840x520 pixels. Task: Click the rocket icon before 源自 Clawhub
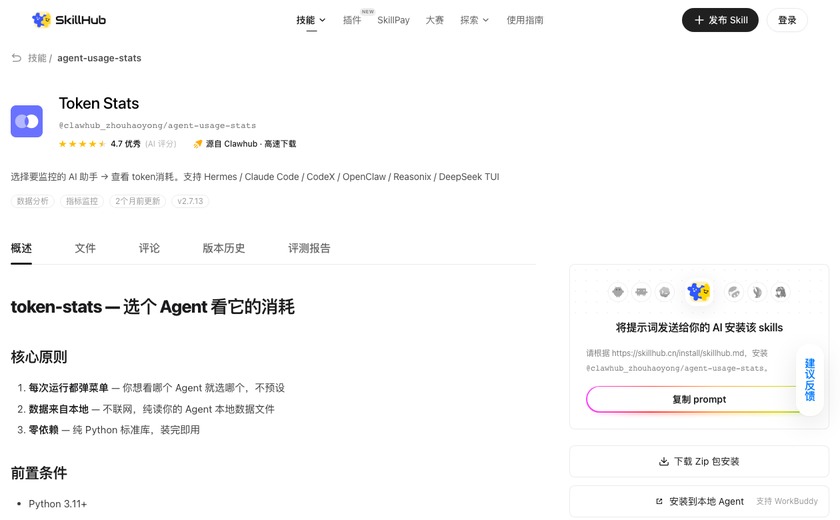(198, 144)
